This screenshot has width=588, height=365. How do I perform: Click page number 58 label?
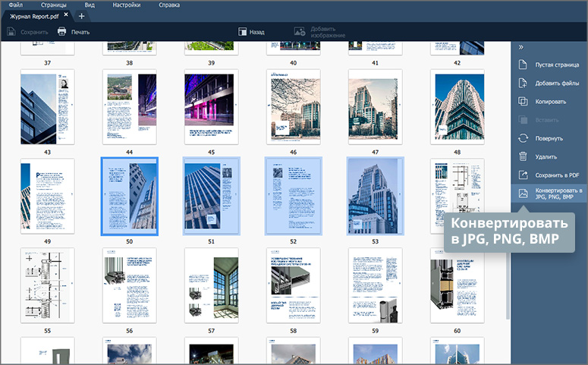[x=294, y=331]
